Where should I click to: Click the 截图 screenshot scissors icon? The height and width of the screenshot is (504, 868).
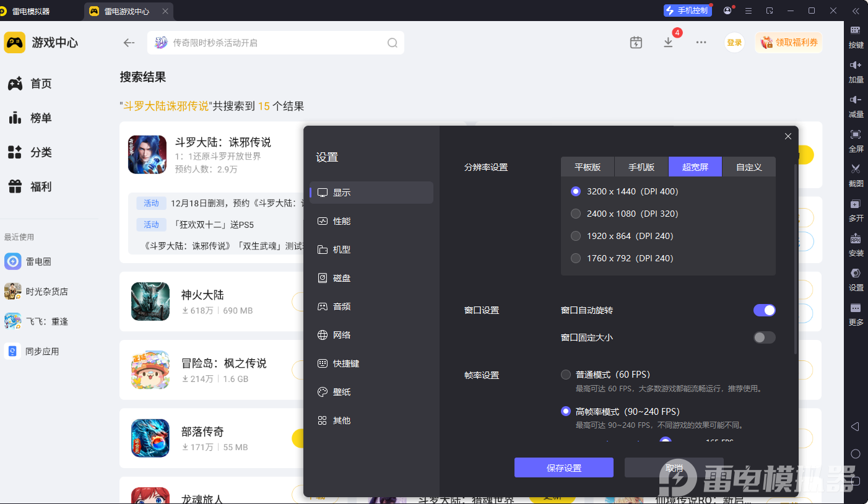click(856, 169)
